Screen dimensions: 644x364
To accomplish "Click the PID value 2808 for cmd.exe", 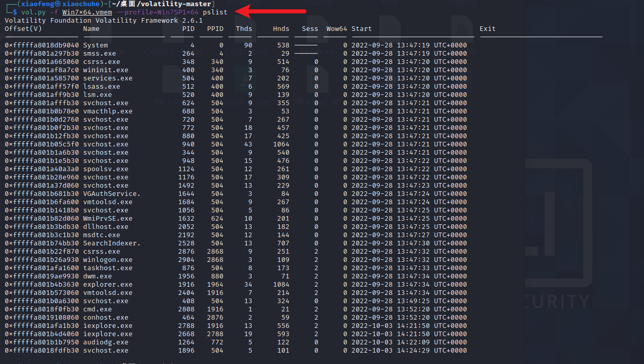I will click(x=186, y=309).
